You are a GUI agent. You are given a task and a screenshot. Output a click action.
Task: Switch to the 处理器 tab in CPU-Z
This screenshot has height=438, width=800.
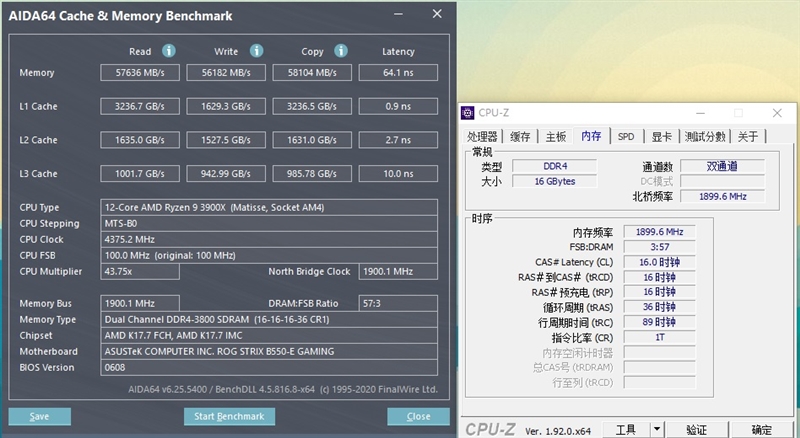click(482, 136)
